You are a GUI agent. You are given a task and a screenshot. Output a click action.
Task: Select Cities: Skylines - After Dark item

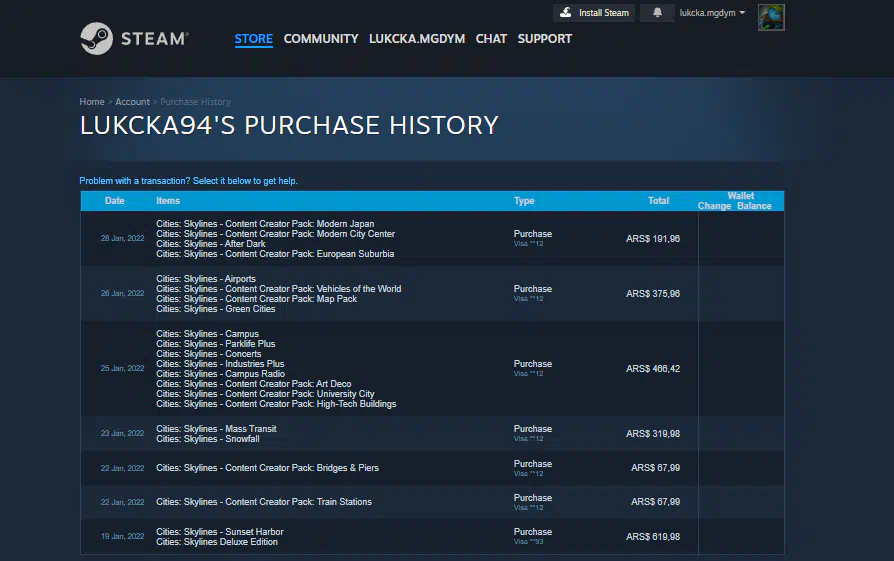211,244
